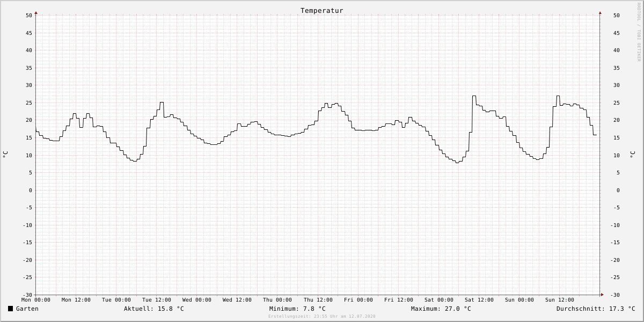Click the °C unit label beside left axis
The width and height of the screenshot is (644, 322).
coord(5,154)
